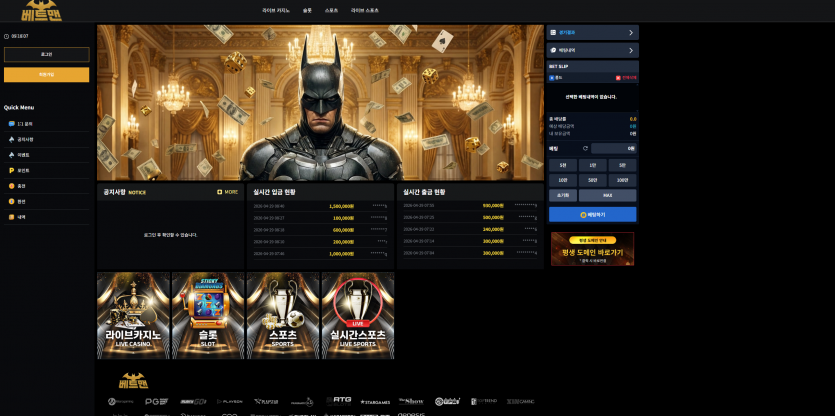Open 내역 list icon in Quick Menu

12,217
